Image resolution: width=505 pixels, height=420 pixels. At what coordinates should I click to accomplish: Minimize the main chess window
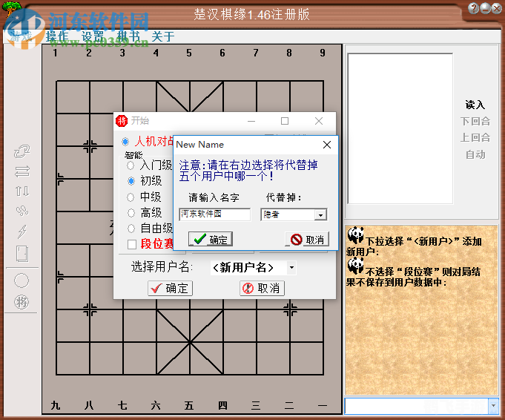point(485,8)
